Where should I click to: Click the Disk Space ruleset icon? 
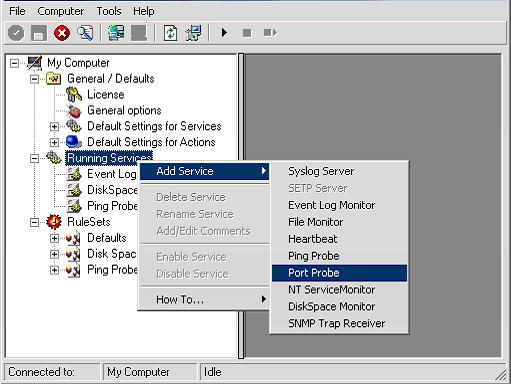(73, 254)
